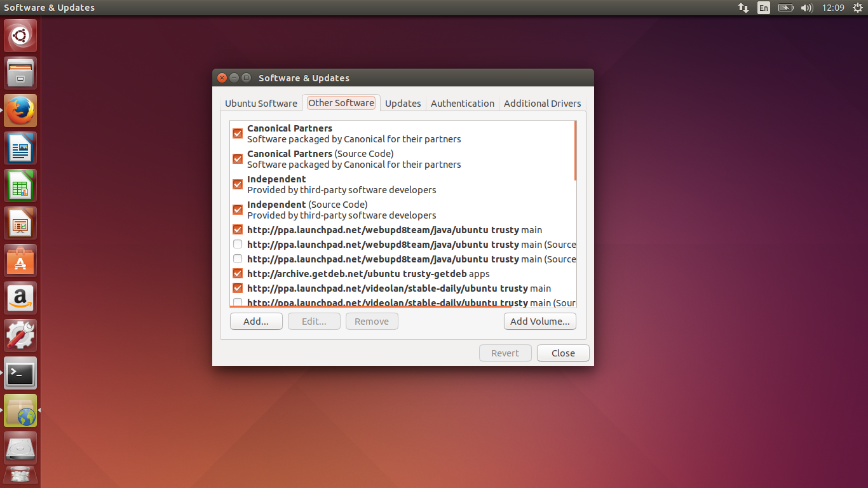Click the 12:09 clock in the panel

[x=833, y=8]
